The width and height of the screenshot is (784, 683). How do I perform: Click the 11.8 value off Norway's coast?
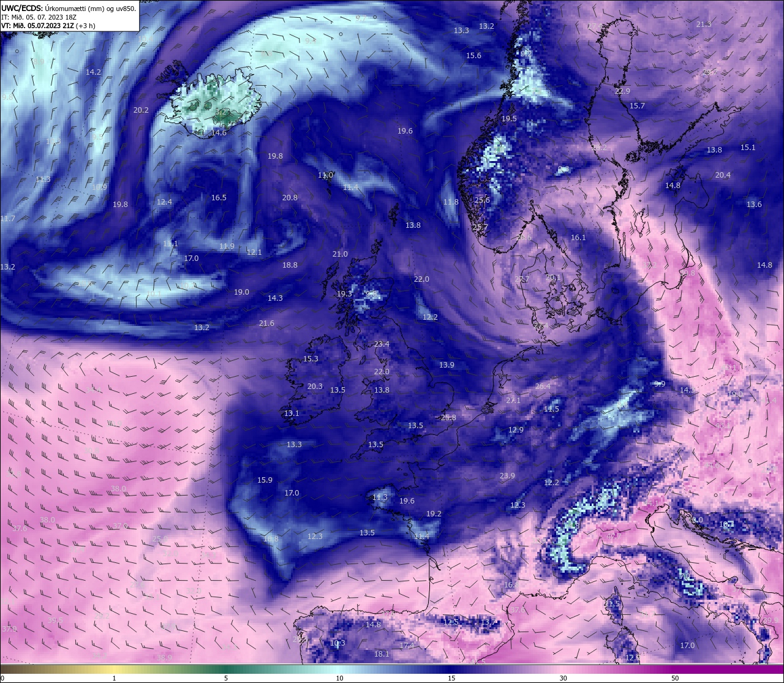coord(451,202)
